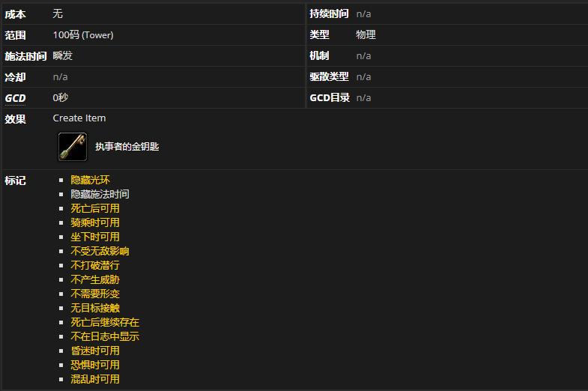Open the 混乱时可用 flag link

coord(95,379)
